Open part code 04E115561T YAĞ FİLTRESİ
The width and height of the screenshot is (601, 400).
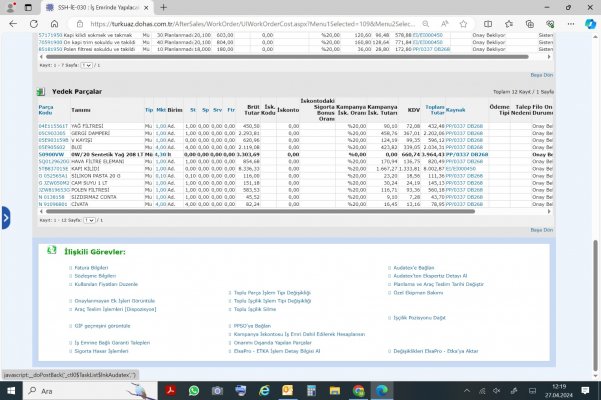pos(52,125)
